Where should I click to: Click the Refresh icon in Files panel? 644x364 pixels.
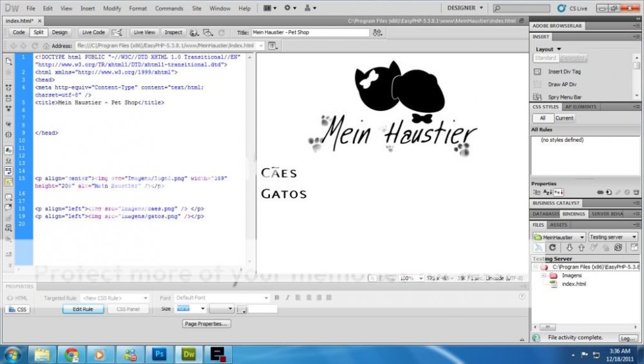(552, 247)
